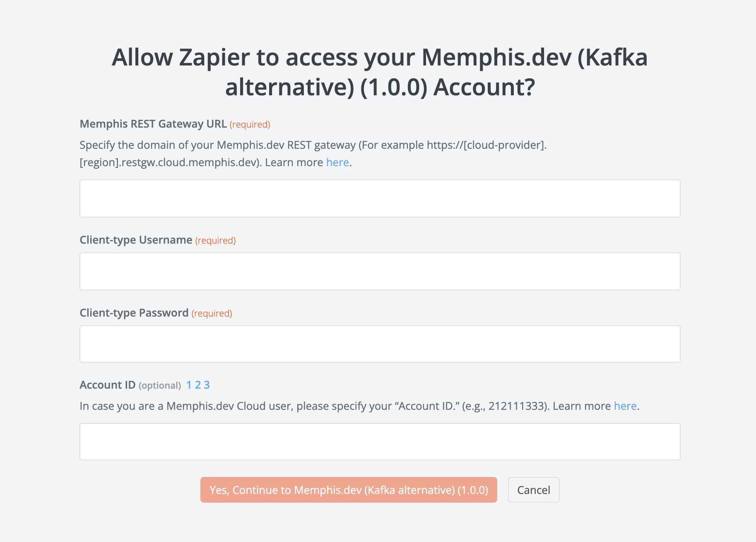The height and width of the screenshot is (542, 756).
Task: Cancel the Zapier access request
Action: tap(533, 490)
